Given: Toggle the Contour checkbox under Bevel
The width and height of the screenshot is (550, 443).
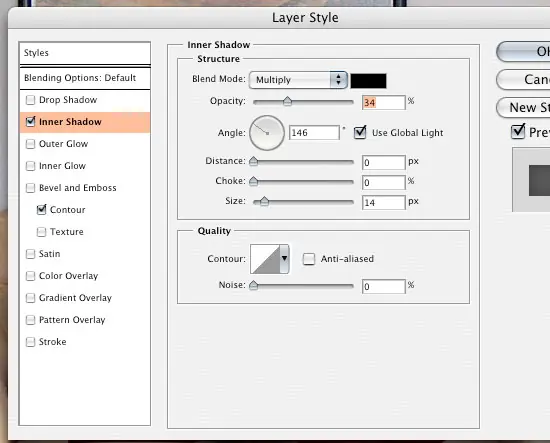Looking at the screenshot, I should (x=41, y=210).
